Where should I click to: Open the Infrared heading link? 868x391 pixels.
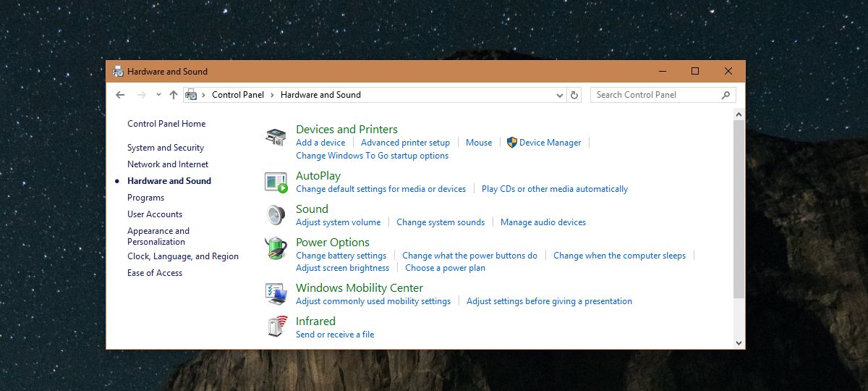(315, 321)
